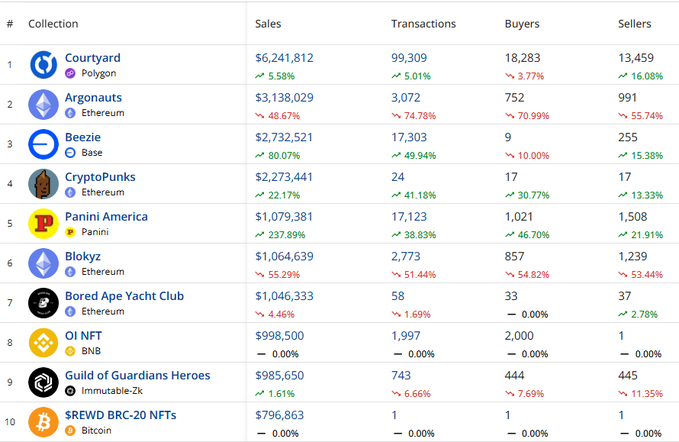
Task: Open the CryptoPunks collection link
Action: (x=100, y=177)
